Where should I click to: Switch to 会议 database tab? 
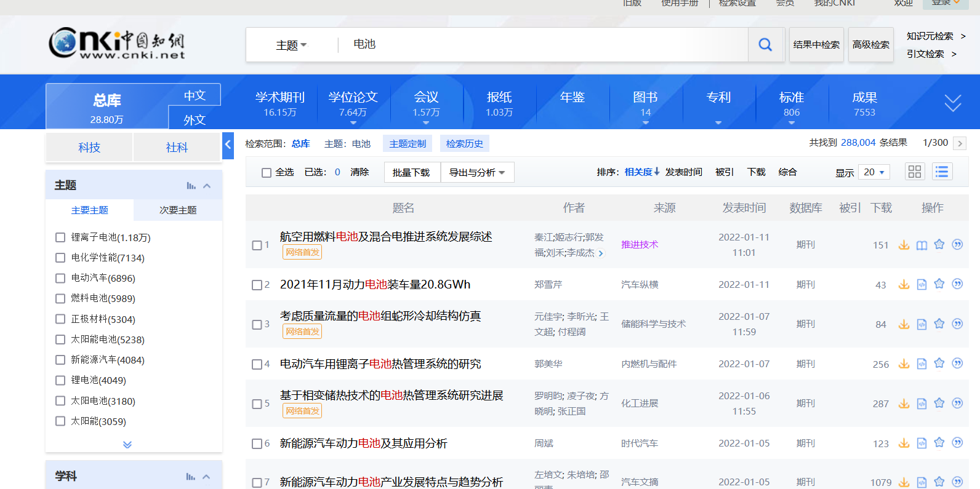(426, 103)
